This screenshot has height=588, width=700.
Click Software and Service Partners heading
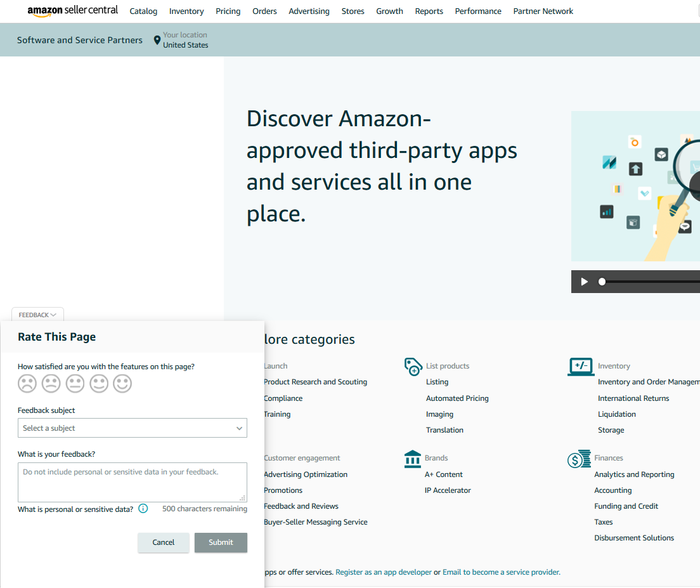(x=80, y=40)
